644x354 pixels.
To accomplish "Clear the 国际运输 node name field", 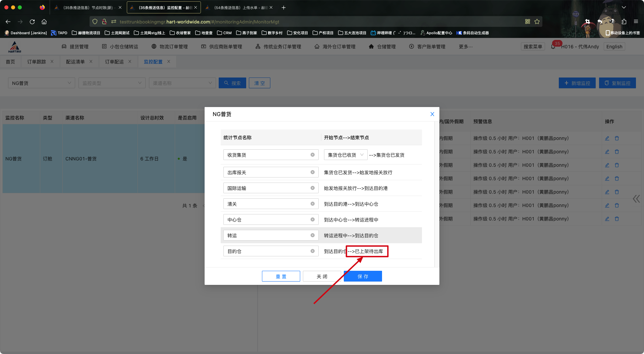I will [x=312, y=188].
